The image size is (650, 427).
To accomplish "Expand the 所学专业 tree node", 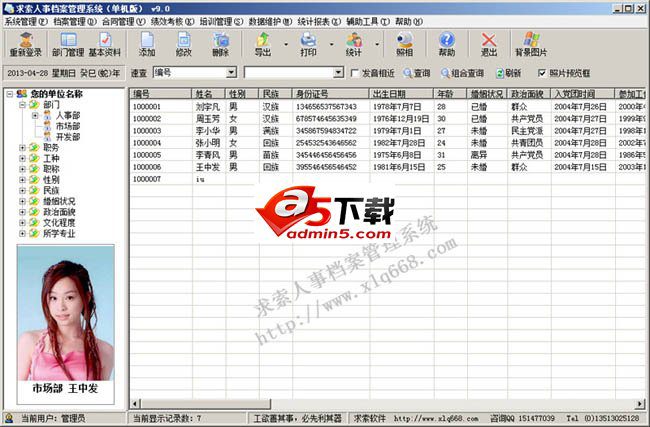I will tap(23, 234).
